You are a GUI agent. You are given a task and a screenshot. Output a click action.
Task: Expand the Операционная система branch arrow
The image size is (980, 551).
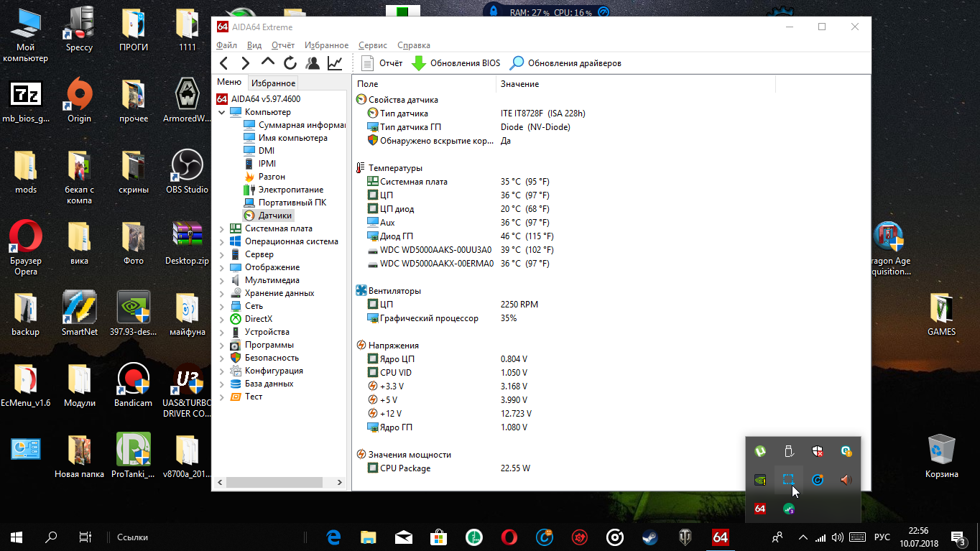pos(222,241)
